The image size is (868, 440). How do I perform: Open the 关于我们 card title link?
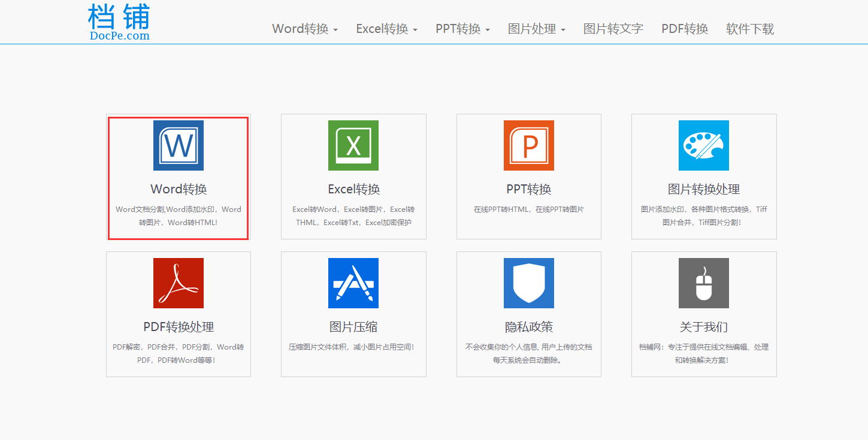pyautogui.click(x=704, y=327)
